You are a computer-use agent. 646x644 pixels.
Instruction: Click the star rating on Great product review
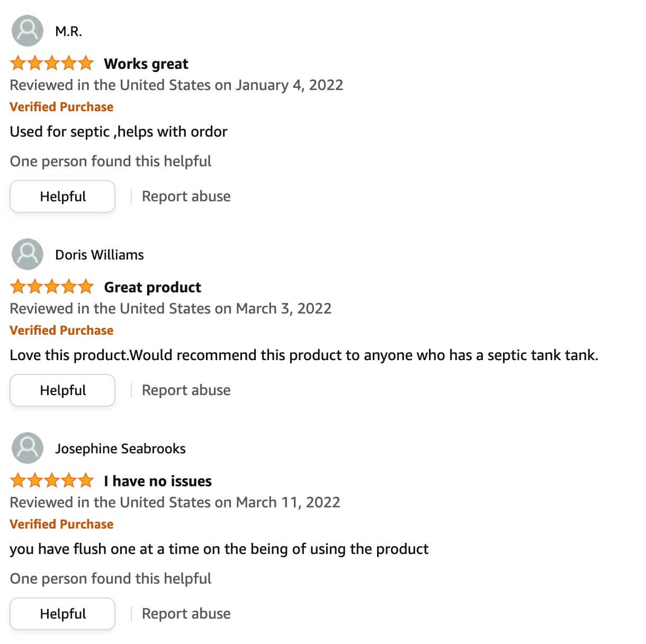click(52, 287)
